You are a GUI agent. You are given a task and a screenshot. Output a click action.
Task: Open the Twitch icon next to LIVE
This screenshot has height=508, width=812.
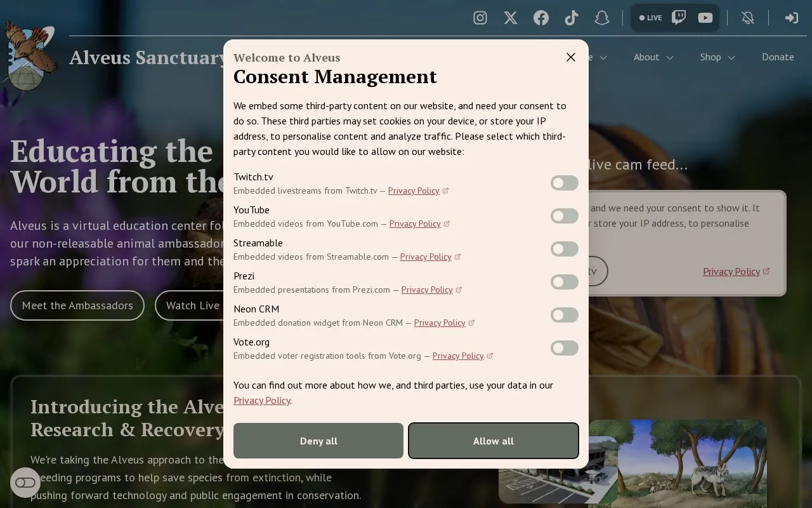(679, 18)
